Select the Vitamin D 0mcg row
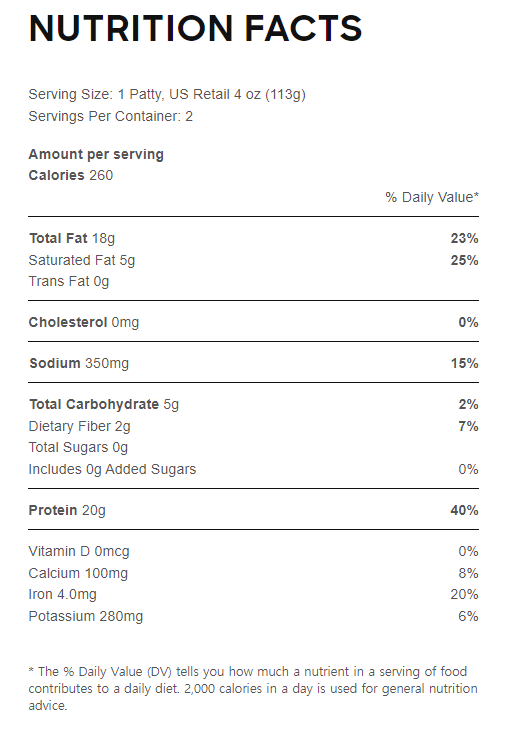This screenshot has height=730, width=512. 254,551
